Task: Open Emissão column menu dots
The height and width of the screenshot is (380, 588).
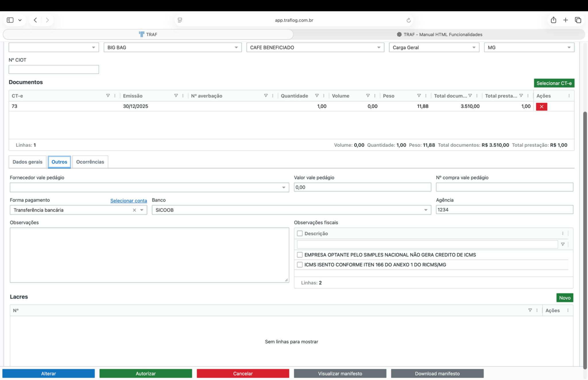Action: (x=183, y=96)
